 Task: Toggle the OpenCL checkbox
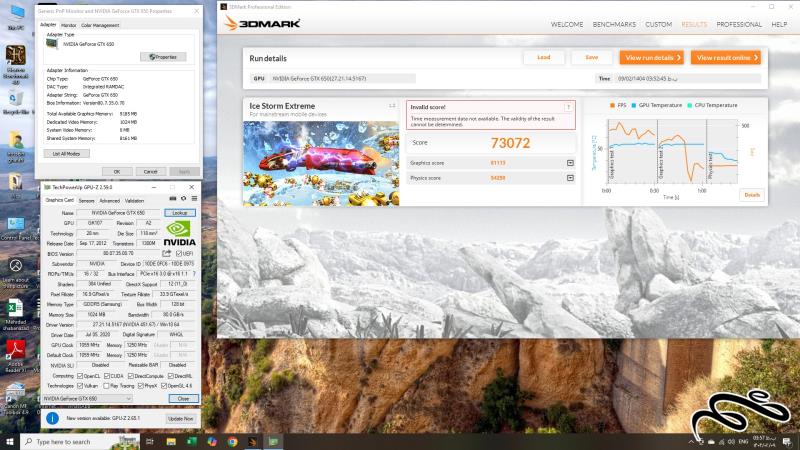coord(80,376)
